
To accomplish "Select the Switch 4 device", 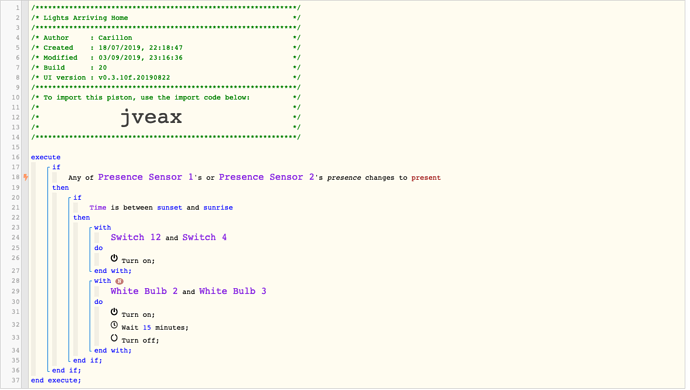I will (x=205, y=237).
